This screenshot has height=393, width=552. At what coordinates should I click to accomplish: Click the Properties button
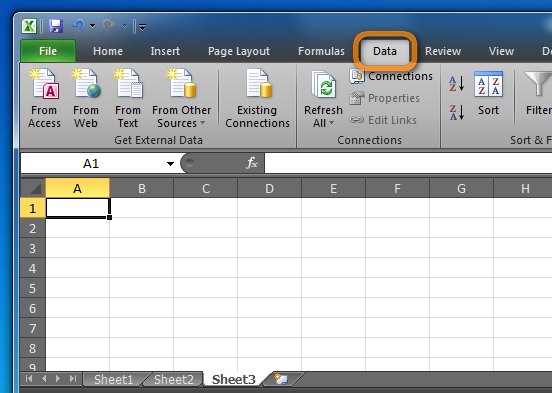coord(384,98)
